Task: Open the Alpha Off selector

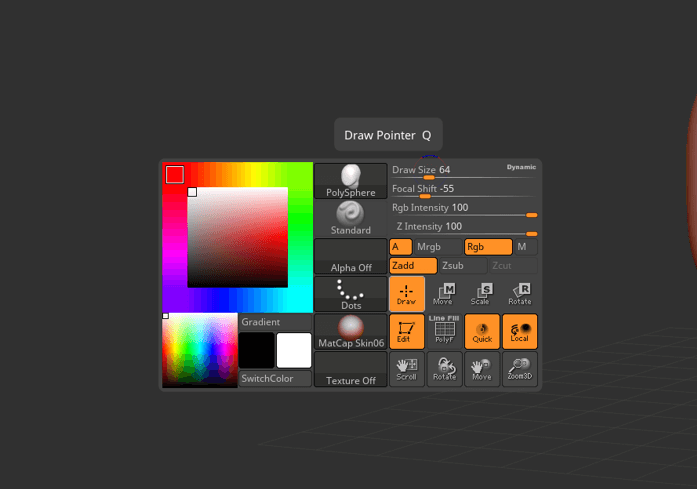Action: (x=351, y=256)
